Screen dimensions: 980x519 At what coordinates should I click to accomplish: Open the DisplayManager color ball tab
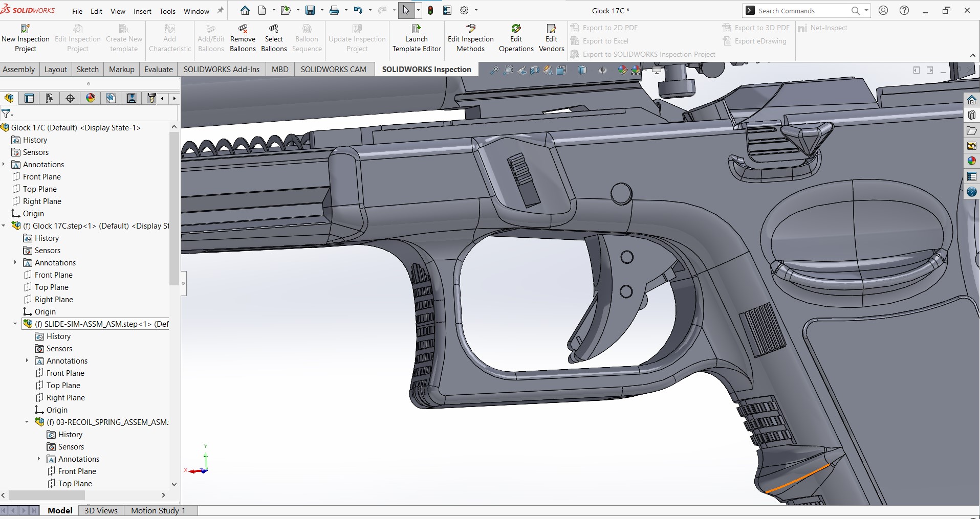[x=91, y=98]
